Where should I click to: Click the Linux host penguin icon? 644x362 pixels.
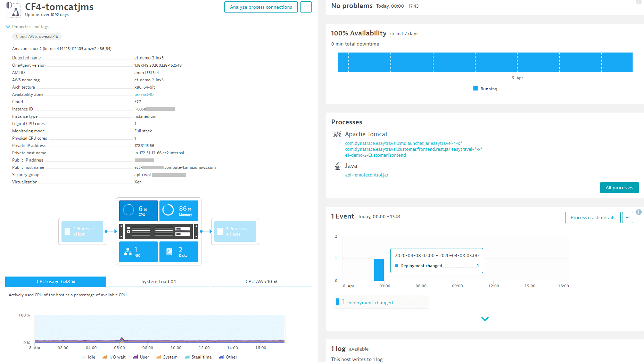tap(14, 10)
